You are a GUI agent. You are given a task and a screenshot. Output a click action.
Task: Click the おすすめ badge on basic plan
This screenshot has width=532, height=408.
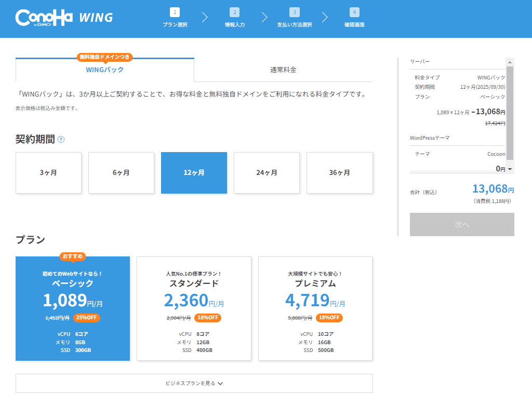click(x=73, y=256)
